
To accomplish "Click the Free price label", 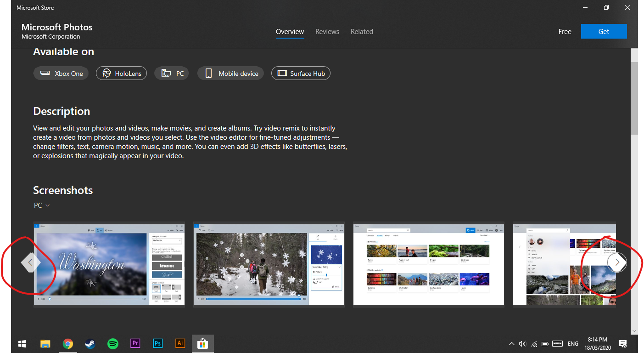I will click(x=565, y=32).
